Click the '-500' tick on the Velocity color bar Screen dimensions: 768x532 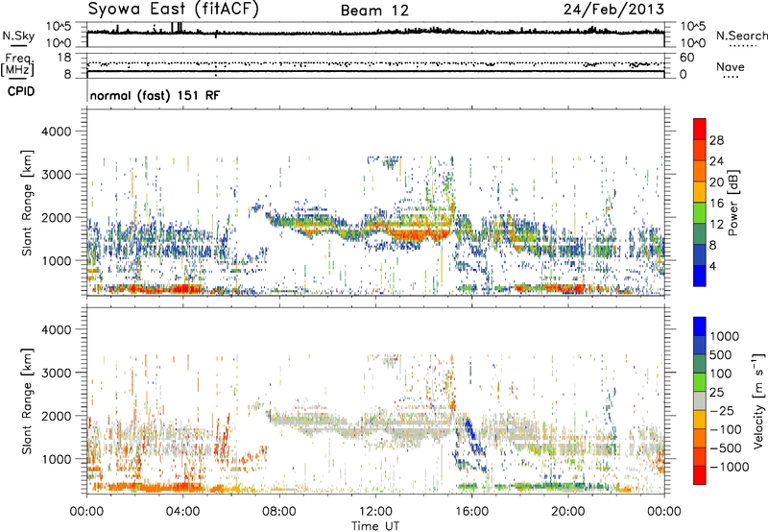(726, 448)
